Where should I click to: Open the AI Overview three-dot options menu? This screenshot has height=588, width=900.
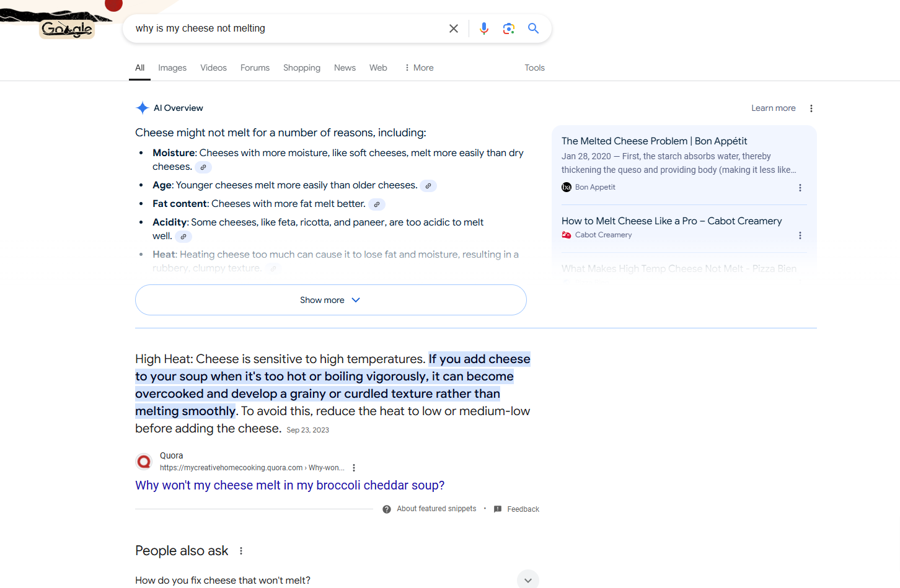pos(811,108)
